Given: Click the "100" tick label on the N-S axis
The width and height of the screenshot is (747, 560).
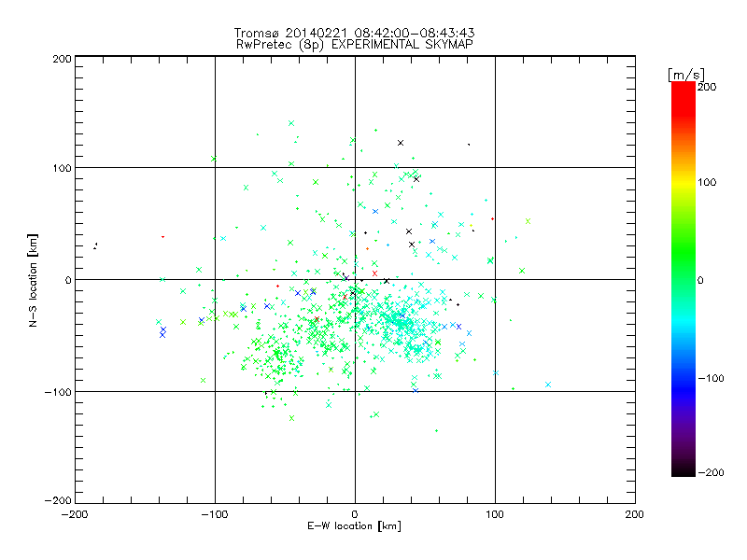Looking at the screenshot, I should pyautogui.click(x=62, y=168).
